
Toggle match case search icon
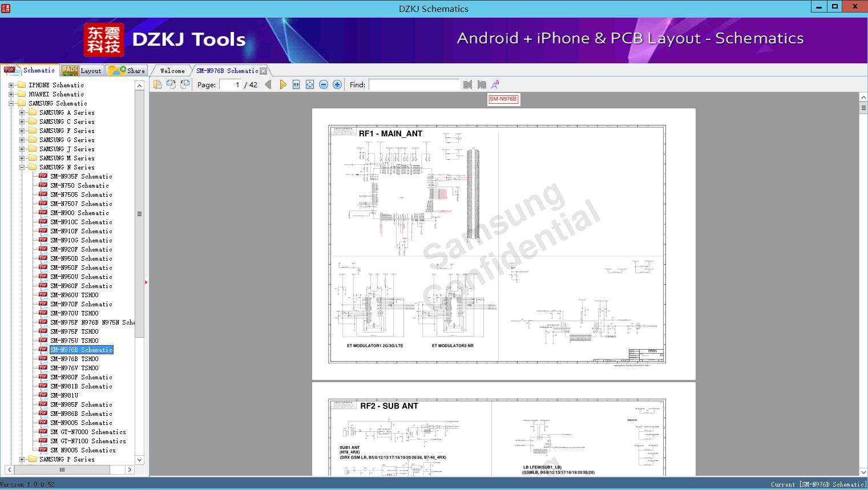(495, 84)
